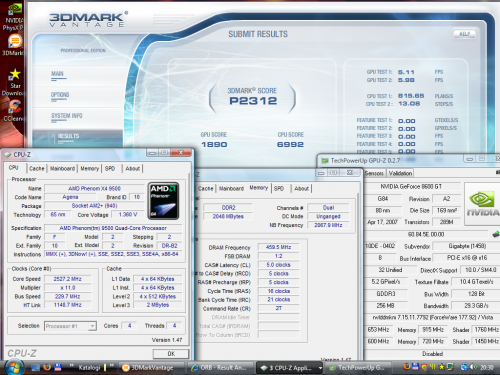Select About tab in rear CPU-Z window
This screenshot has height=375, width=500.
click(302, 189)
